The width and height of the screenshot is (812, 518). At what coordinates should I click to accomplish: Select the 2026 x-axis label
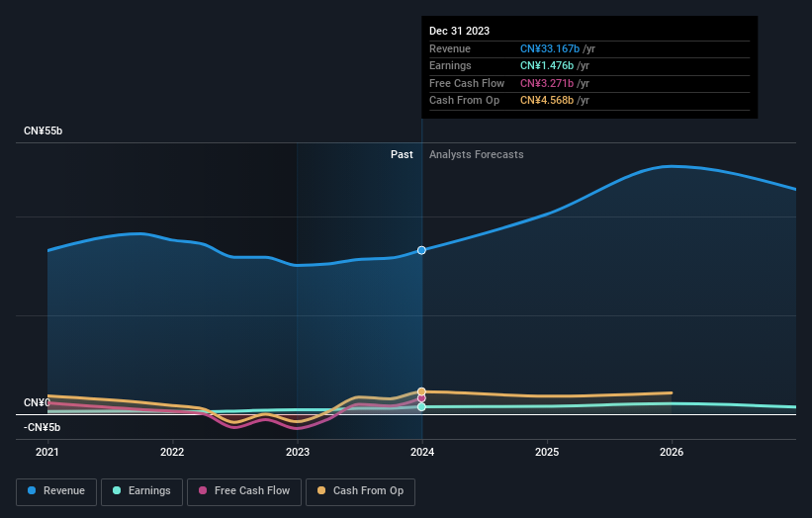coord(672,452)
